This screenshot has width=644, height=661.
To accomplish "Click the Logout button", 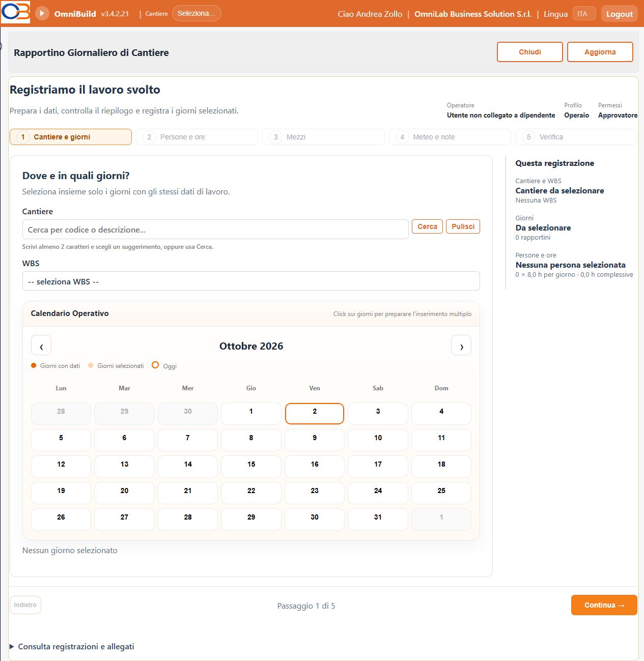I will pos(620,14).
